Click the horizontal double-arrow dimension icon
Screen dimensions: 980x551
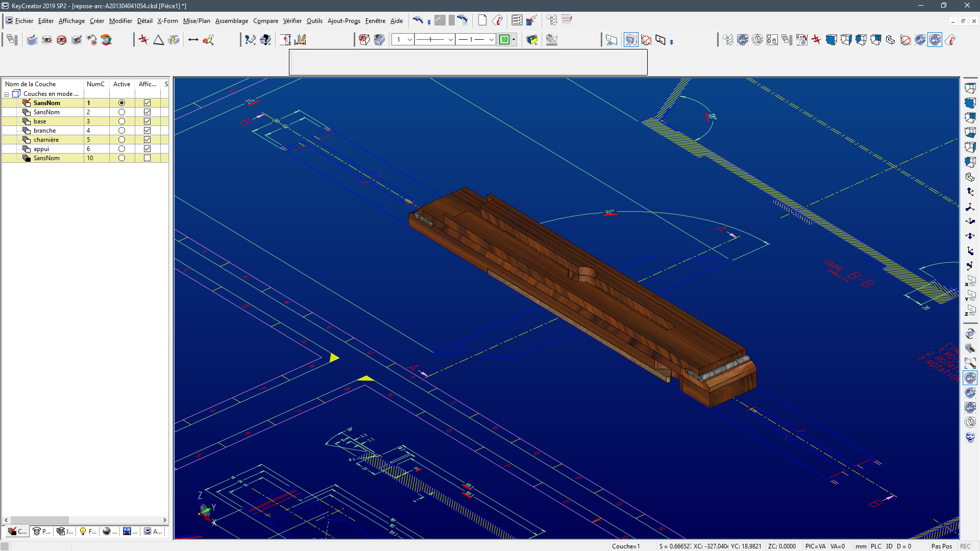193,40
